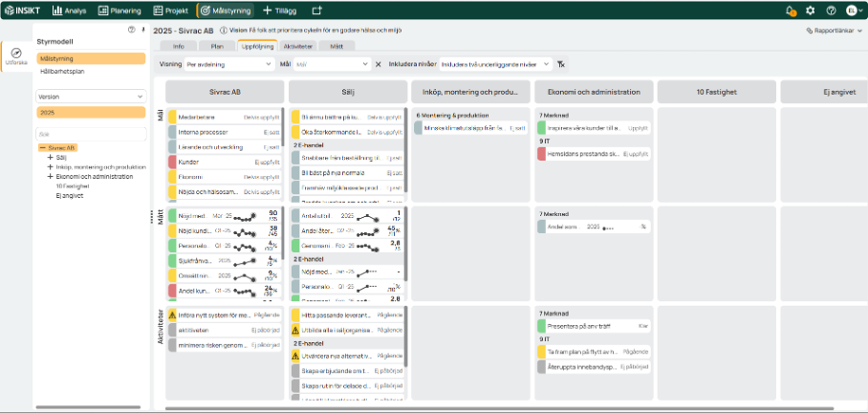The image size is (868, 413).
Task: Open the notifications bell icon
Action: pyautogui.click(x=791, y=11)
